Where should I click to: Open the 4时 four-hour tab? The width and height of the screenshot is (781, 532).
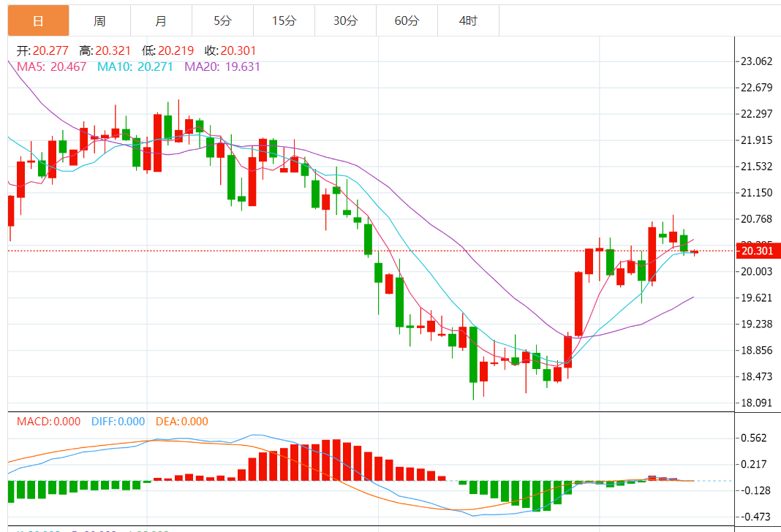[x=468, y=21]
